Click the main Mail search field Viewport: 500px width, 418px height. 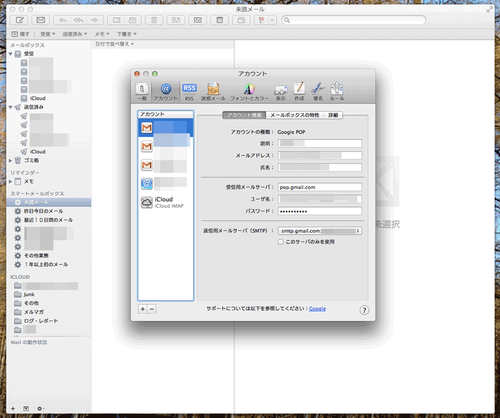(x=354, y=20)
